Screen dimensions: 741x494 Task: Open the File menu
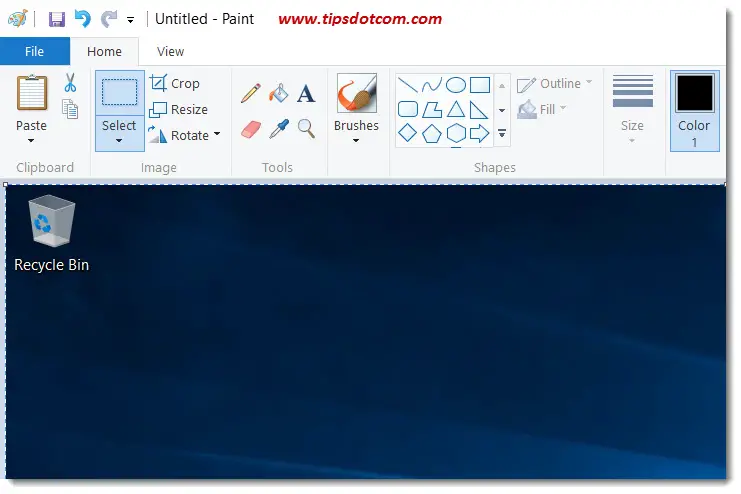pos(34,51)
